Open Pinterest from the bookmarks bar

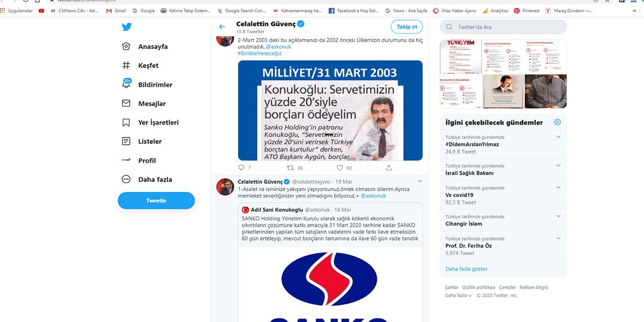(x=527, y=10)
